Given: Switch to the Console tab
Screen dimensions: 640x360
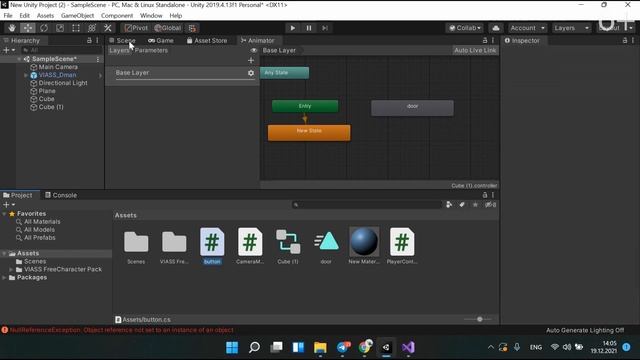Looking at the screenshot, I should click(x=61, y=195).
